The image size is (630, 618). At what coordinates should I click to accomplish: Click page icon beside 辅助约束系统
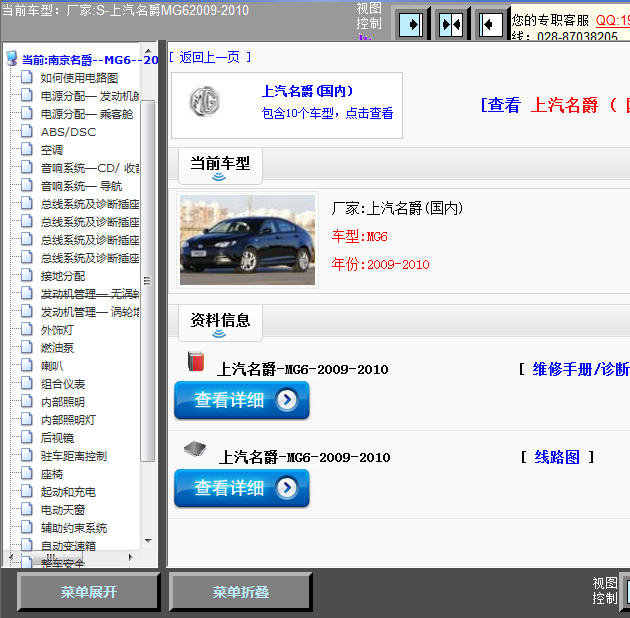point(27,527)
